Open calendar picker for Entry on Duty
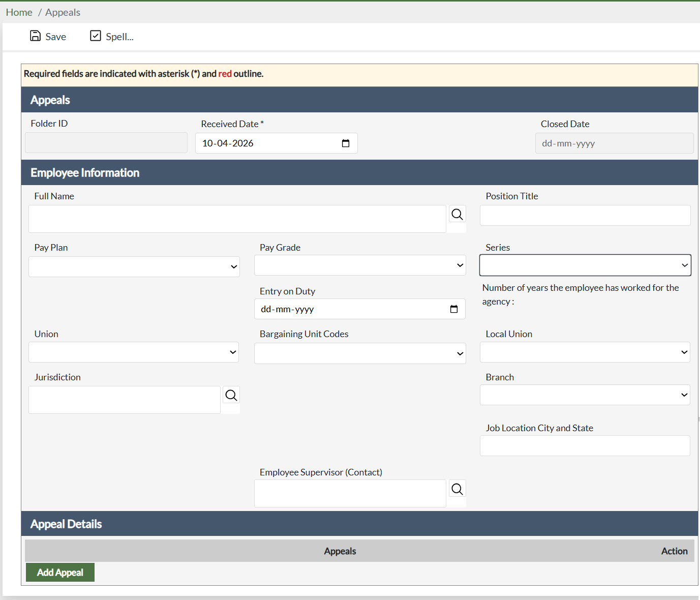The height and width of the screenshot is (600, 700). [454, 309]
